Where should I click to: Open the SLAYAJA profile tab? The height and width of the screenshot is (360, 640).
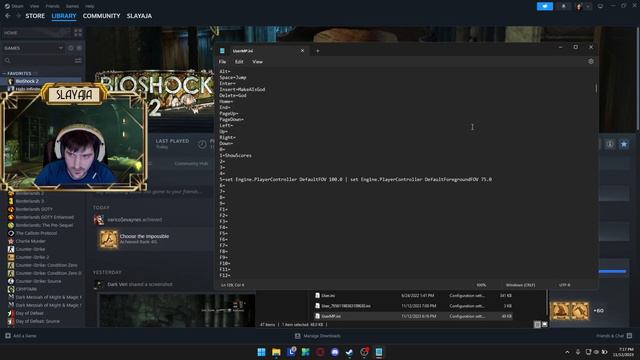pos(139,16)
